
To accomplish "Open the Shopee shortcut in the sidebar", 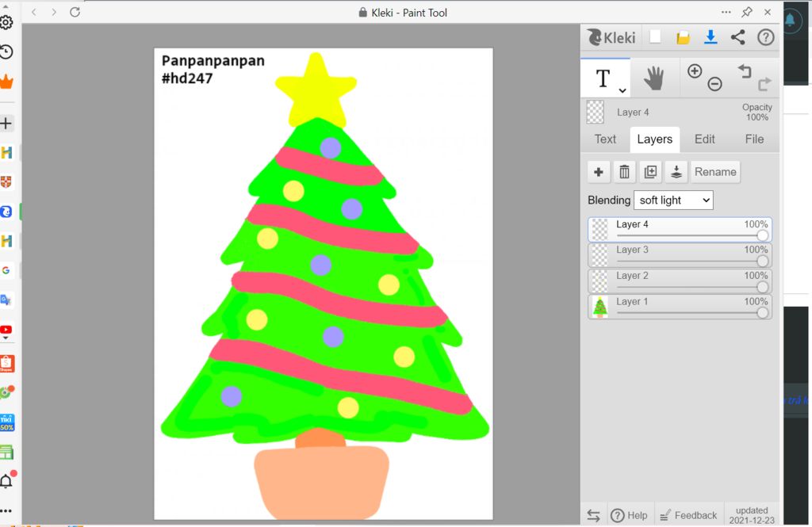I will (6, 364).
